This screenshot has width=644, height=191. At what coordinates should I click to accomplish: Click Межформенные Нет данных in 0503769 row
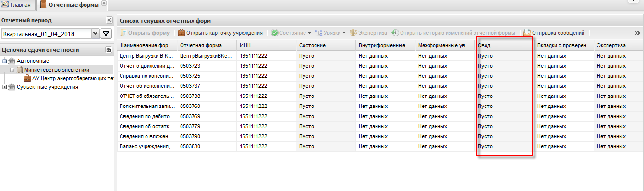445,116
